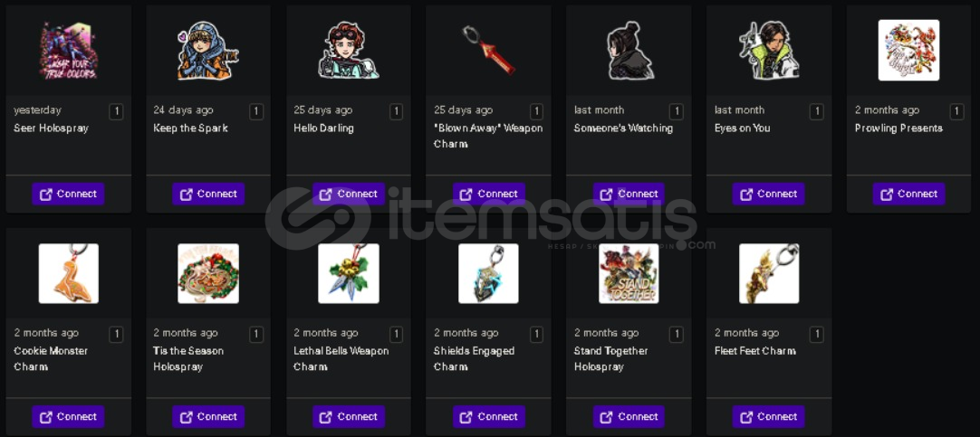
Task: Connect account for Seer Holospray drop
Action: pyautogui.click(x=68, y=195)
